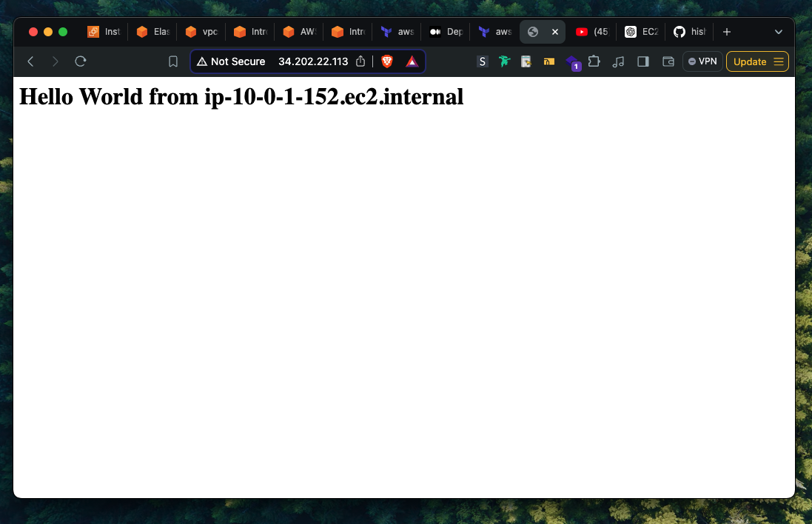The width and height of the screenshot is (812, 524).
Task: Open the Update menu button
Action: tap(757, 61)
